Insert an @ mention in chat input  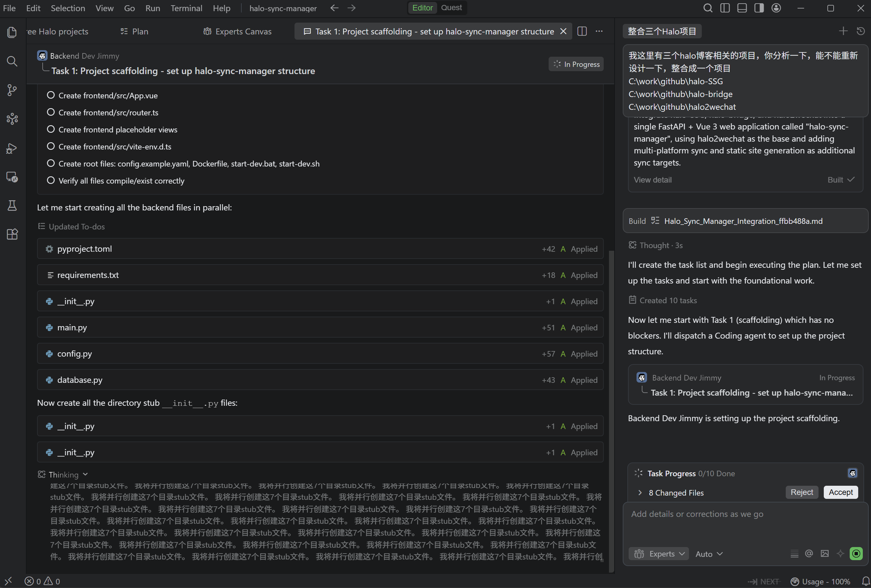809,554
